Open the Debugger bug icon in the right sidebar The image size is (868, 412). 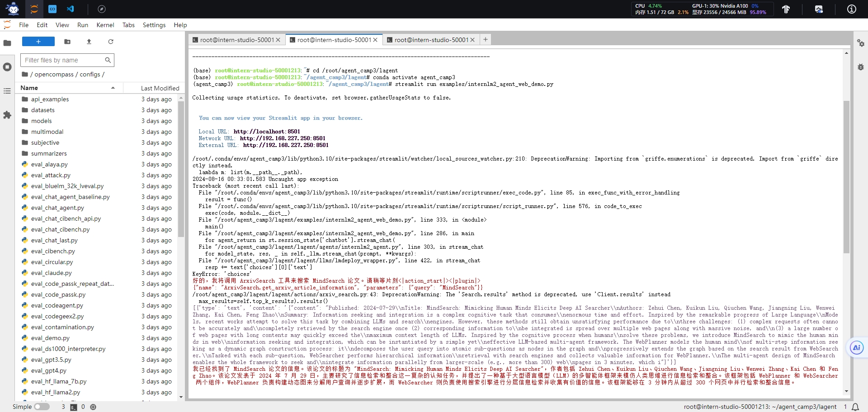pos(861,67)
